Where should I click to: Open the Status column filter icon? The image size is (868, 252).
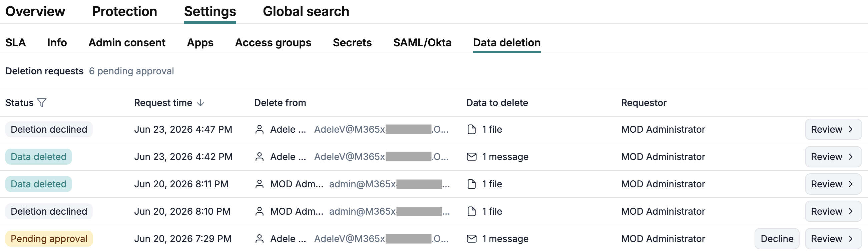click(x=41, y=102)
